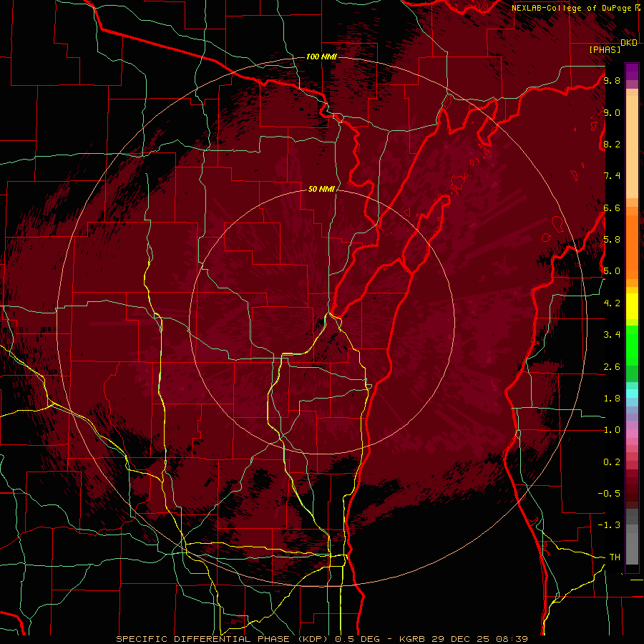Viewport: 644px width, 644px height.
Task: Pick the cyan color bar segment
Action: click(632, 393)
